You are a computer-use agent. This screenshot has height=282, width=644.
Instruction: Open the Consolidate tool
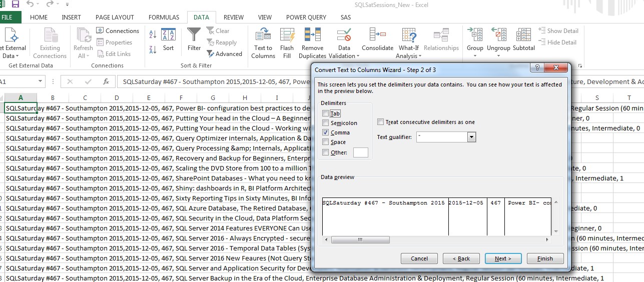pyautogui.click(x=377, y=40)
